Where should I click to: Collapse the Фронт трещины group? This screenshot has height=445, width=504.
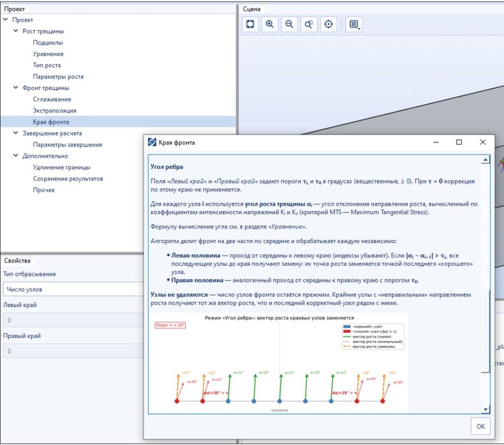(16, 88)
